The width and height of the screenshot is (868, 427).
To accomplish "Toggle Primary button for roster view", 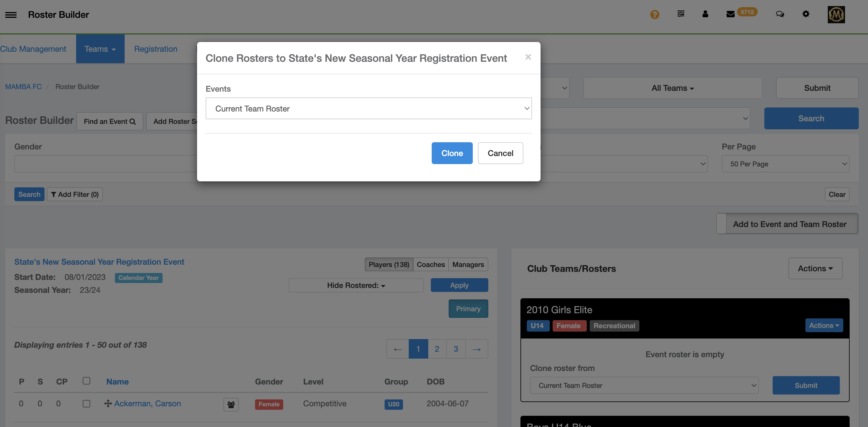I will tap(468, 309).
